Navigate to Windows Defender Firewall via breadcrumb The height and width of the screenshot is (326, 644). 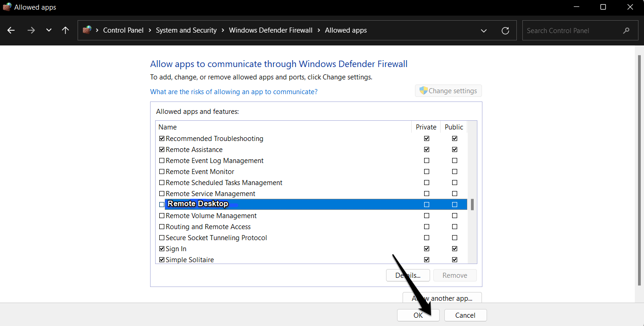tap(270, 30)
